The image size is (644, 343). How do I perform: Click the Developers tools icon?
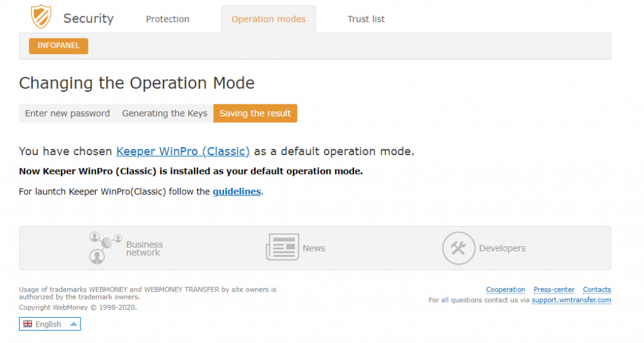click(458, 248)
